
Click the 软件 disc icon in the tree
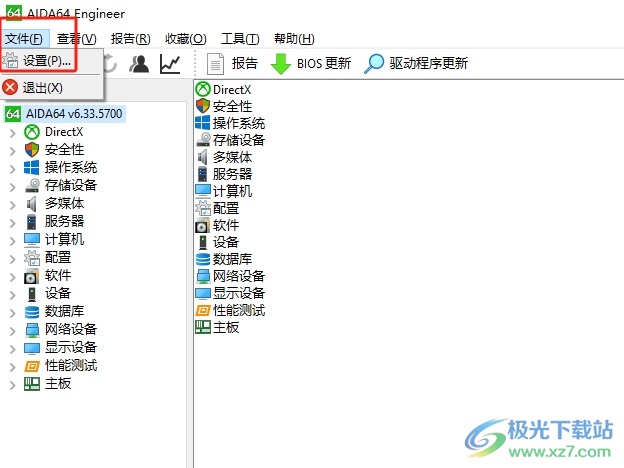32,276
